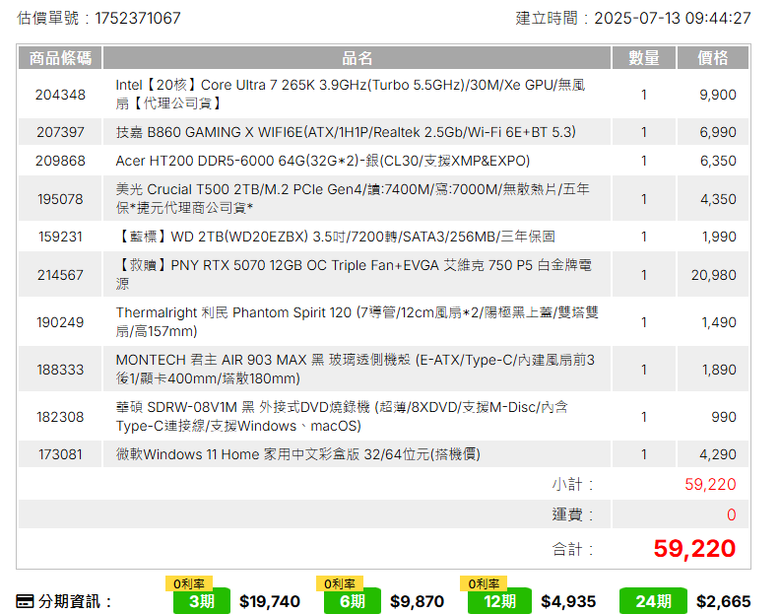The width and height of the screenshot is (780, 614).
Task: Click barcode 207397
Action: click(x=60, y=132)
